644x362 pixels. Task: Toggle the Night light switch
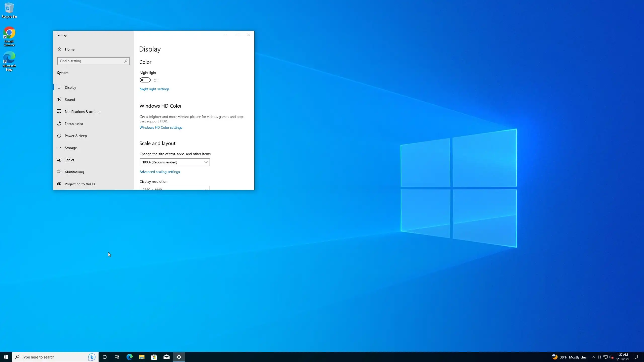(x=145, y=80)
